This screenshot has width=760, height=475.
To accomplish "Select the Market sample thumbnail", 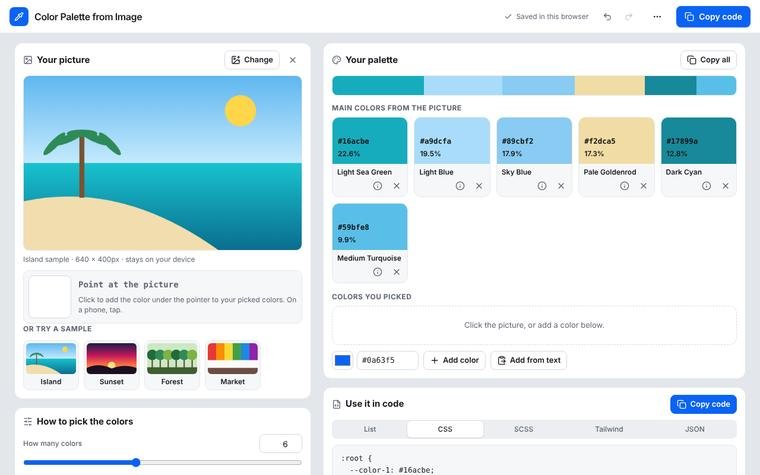I will 233,364.
